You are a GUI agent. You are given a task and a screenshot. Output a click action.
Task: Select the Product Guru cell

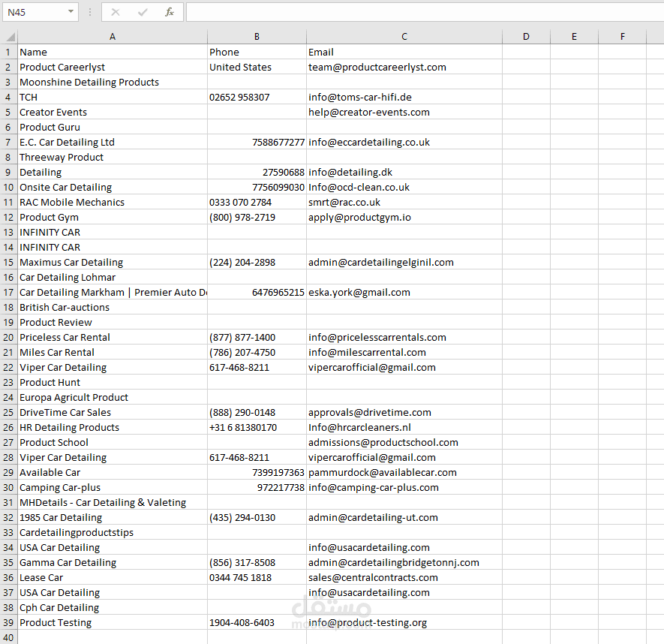113,127
